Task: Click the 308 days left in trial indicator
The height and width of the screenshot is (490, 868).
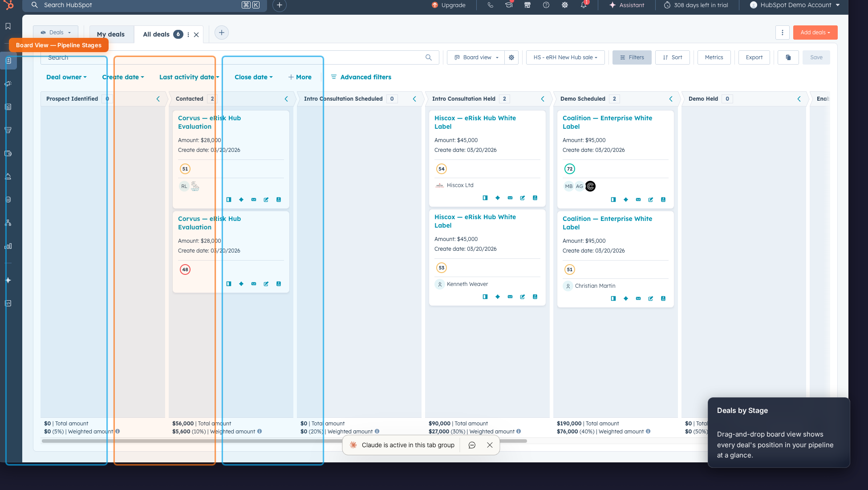Action: [696, 5]
